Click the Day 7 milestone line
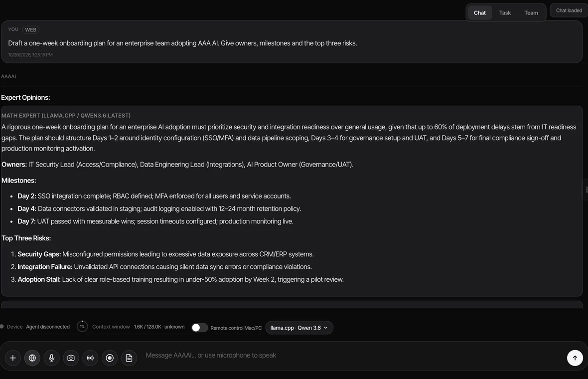 155,221
